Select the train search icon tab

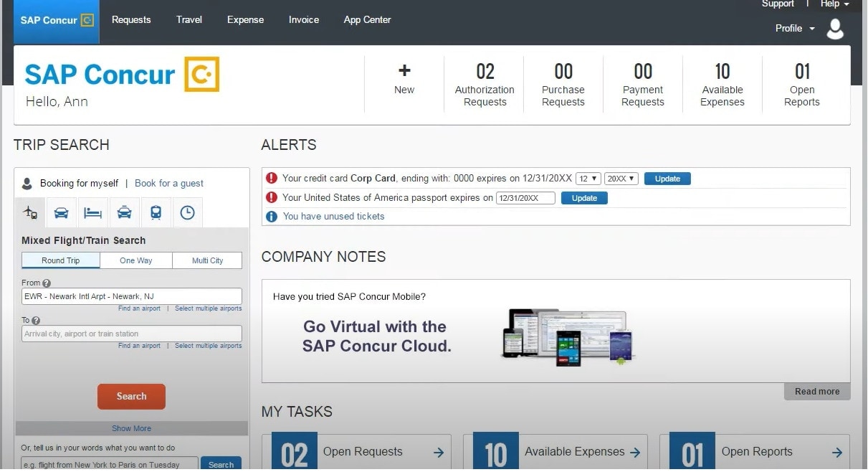coord(156,213)
